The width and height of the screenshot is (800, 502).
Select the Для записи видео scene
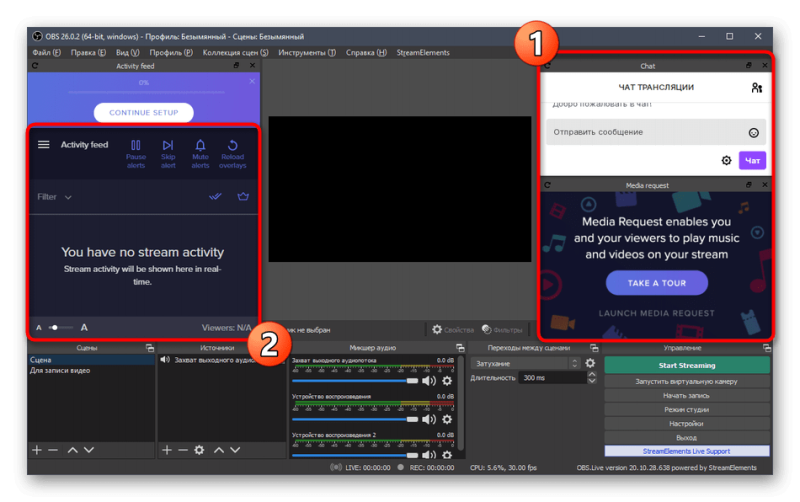click(x=91, y=370)
